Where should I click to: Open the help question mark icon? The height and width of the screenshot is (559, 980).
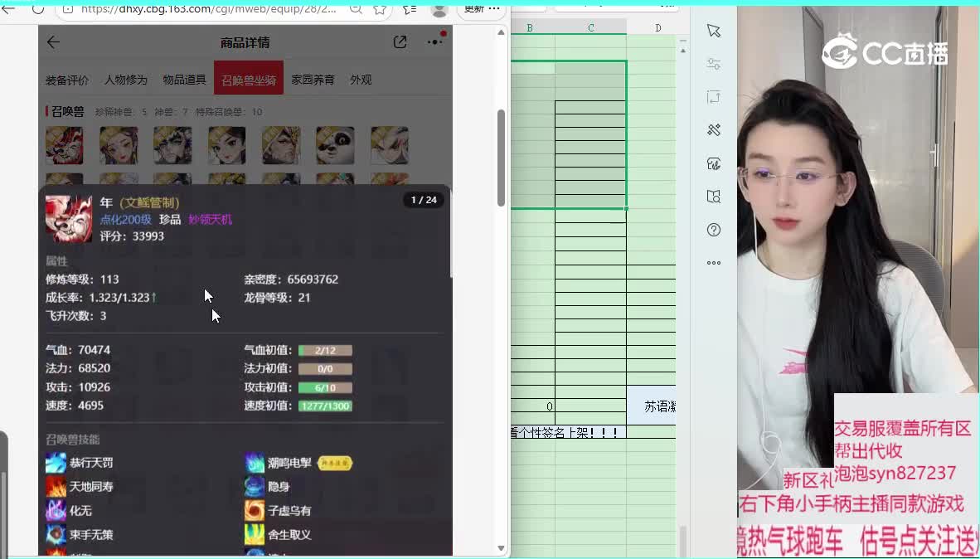coord(714,230)
